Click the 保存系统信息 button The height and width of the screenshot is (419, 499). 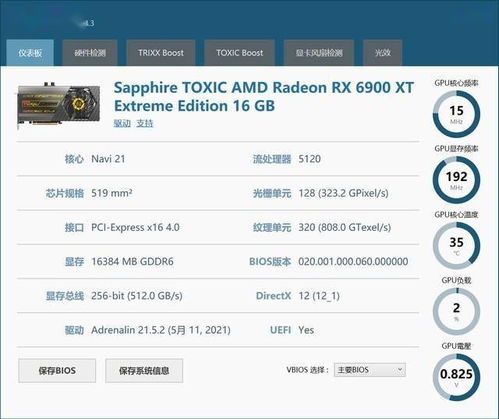pyautogui.click(x=144, y=371)
